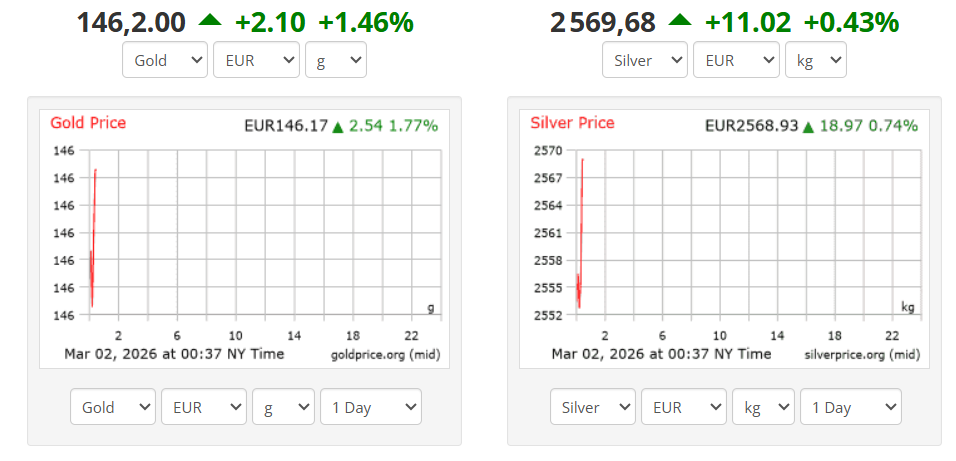The image size is (956, 461).
Task: Expand the top kg weight unit dropdown
Action: (815, 60)
